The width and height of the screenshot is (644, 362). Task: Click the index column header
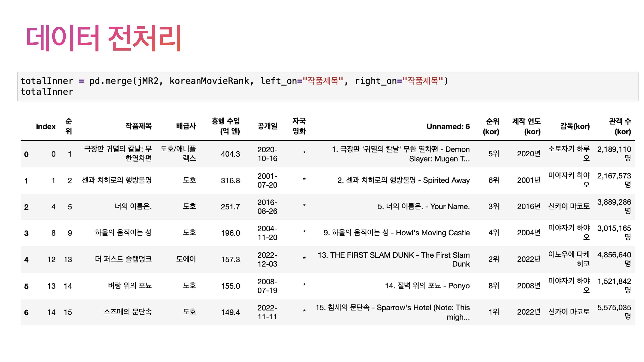coord(46,127)
